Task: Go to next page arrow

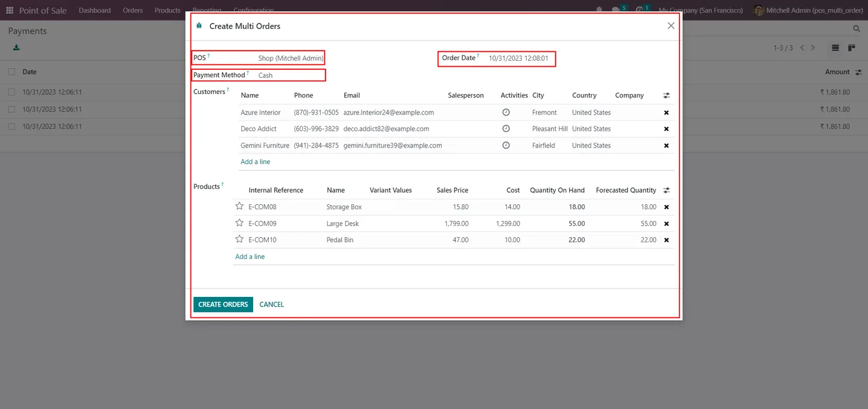Action: 813,48
